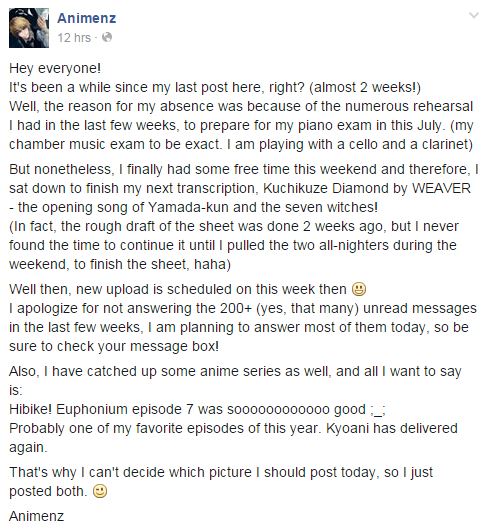Open the Animenz profile picture thumbnail
Screen dimensions: 481x532
29,28
